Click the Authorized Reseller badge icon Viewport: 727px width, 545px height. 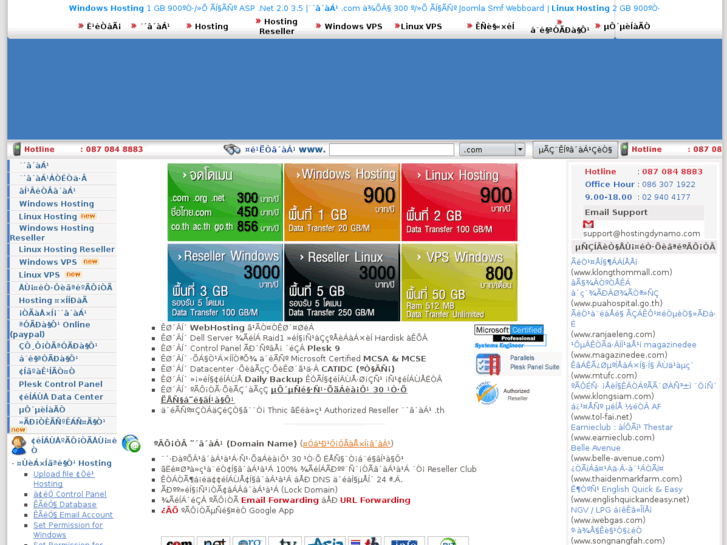[487, 394]
